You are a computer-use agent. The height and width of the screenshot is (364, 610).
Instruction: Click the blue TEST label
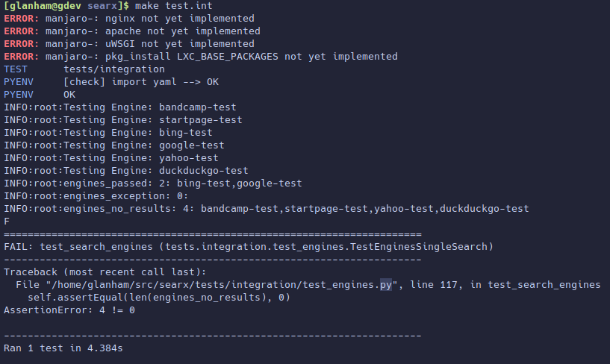click(x=16, y=69)
